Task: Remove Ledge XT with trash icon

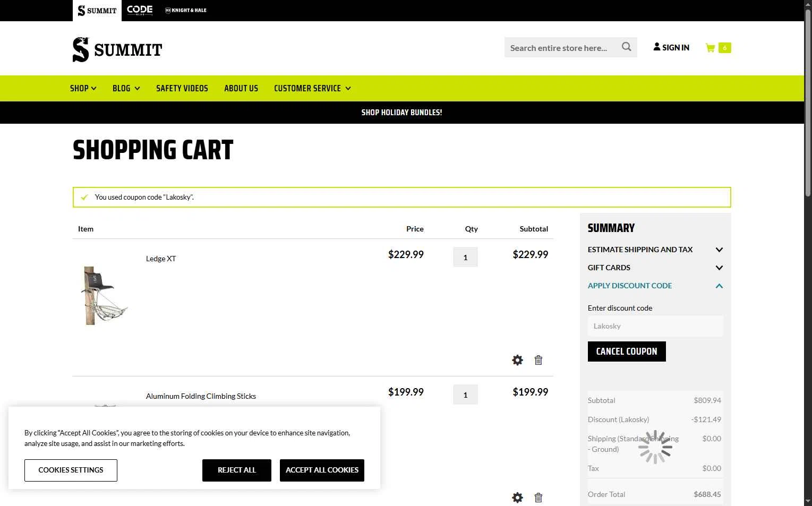Action: (x=538, y=360)
